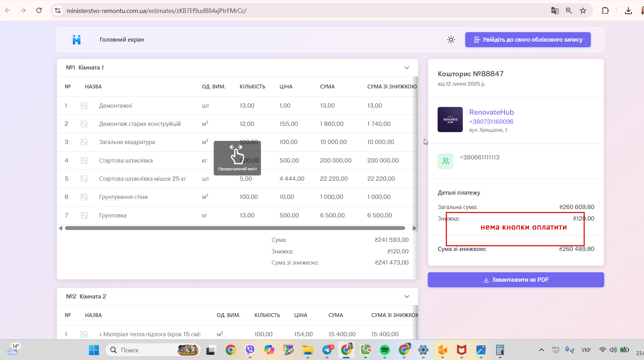The height and width of the screenshot is (360, 644).
Task: Collapse the №1 Кімната 1 section chevron
Action: pyautogui.click(x=407, y=68)
